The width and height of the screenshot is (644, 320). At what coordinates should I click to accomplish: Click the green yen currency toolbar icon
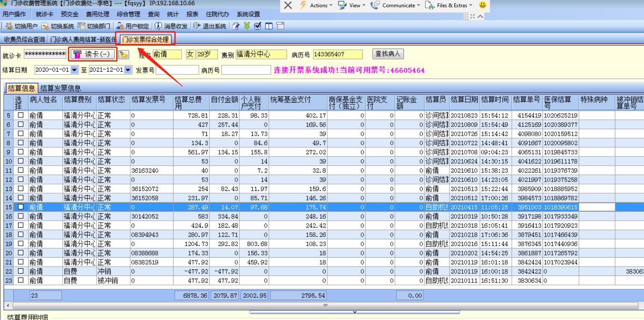[x=247, y=26]
